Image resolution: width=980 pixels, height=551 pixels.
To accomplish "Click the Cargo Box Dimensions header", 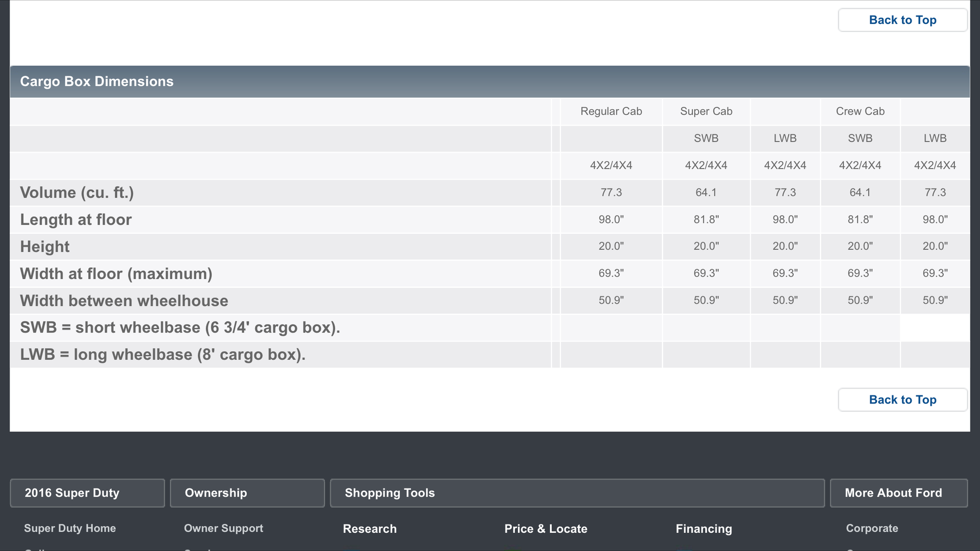I will (x=490, y=81).
